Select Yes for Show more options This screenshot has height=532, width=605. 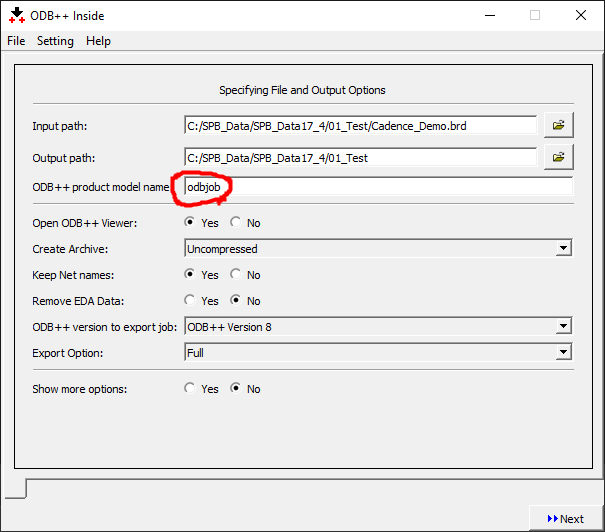(190, 388)
